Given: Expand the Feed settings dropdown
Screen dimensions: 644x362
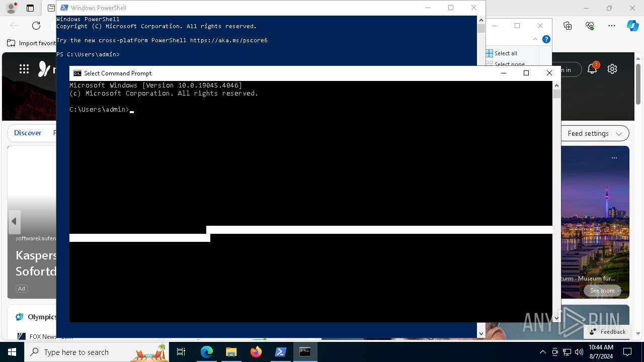Looking at the screenshot, I should point(595,133).
